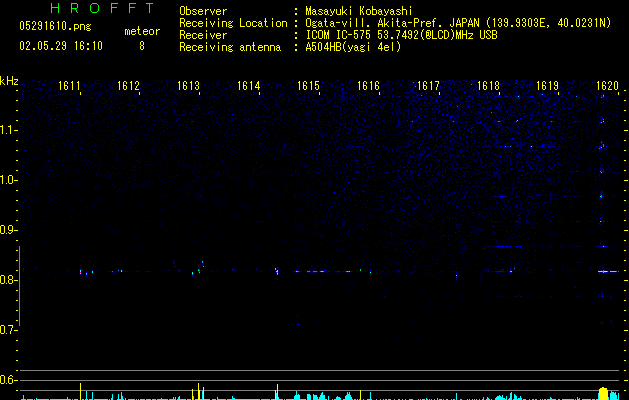629x400 pixels.
Task: Click observer name Masayuki Kobayashi
Action: pos(359,11)
